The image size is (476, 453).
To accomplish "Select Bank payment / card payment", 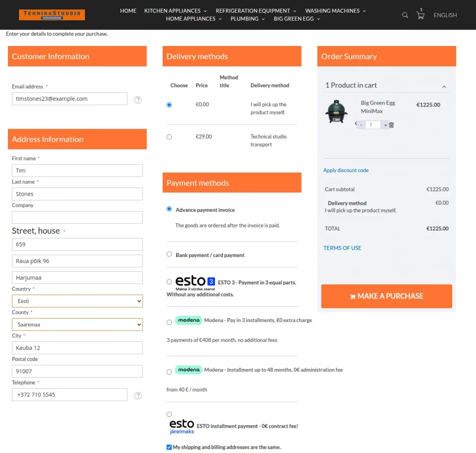I will 169,254.
